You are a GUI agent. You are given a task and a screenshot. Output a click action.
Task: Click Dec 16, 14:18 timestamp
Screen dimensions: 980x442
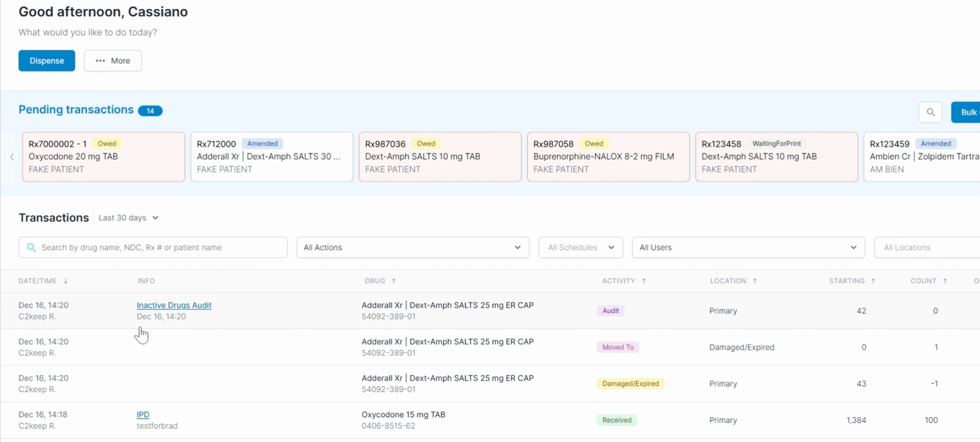coord(43,414)
